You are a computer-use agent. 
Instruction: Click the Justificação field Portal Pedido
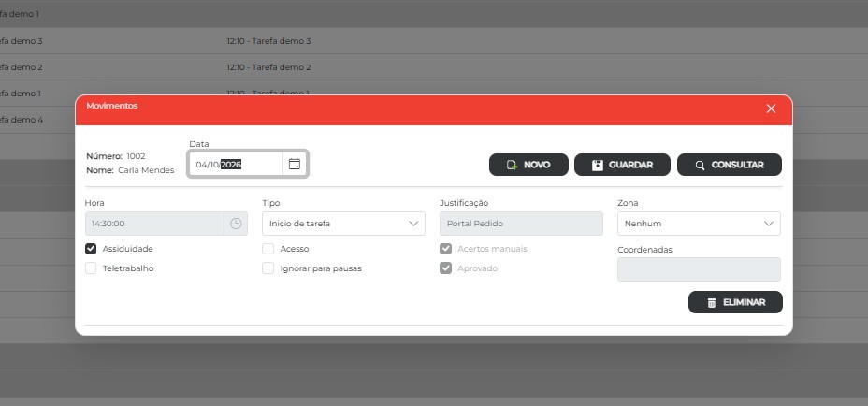(522, 224)
